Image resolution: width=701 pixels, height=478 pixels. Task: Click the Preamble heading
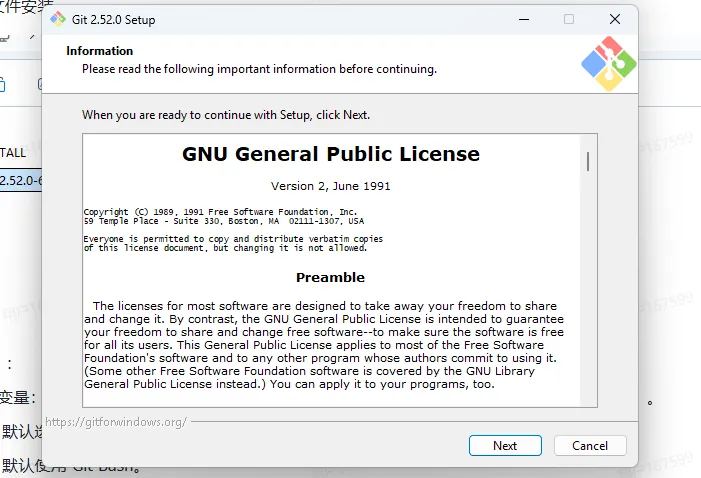[x=330, y=277]
